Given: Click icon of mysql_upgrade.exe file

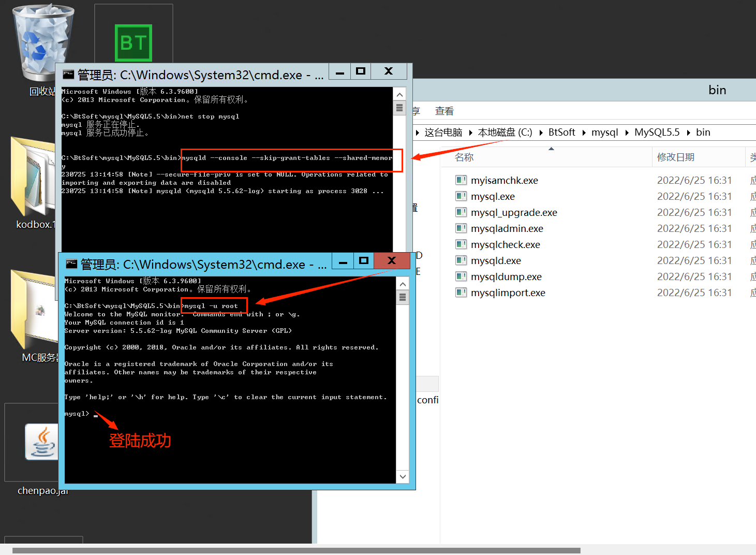Looking at the screenshot, I should 461,212.
